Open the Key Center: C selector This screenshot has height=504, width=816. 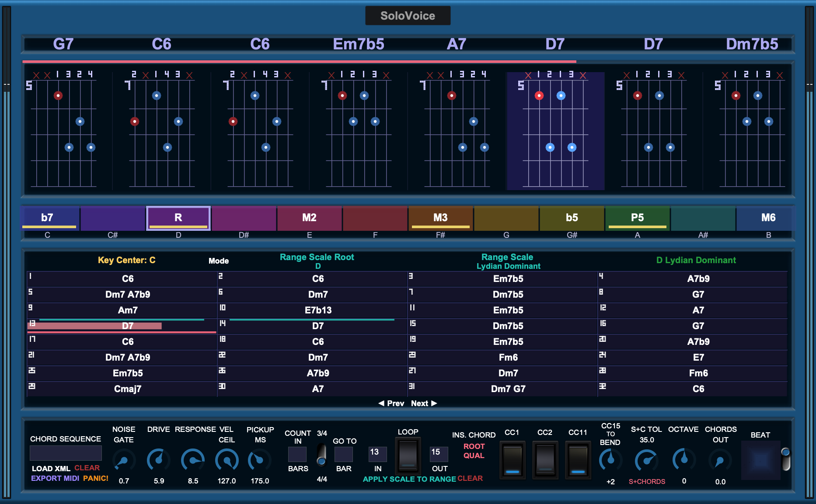[x=127, y=260]
